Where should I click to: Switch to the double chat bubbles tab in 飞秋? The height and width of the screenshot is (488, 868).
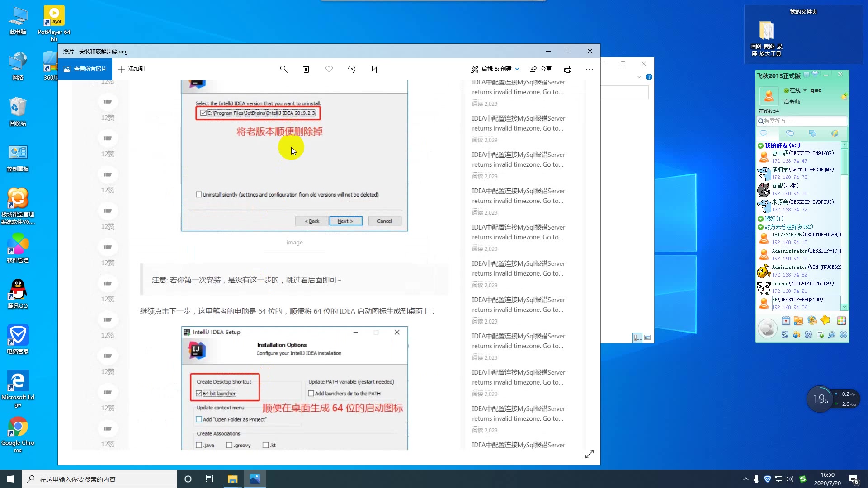[790, 133]
